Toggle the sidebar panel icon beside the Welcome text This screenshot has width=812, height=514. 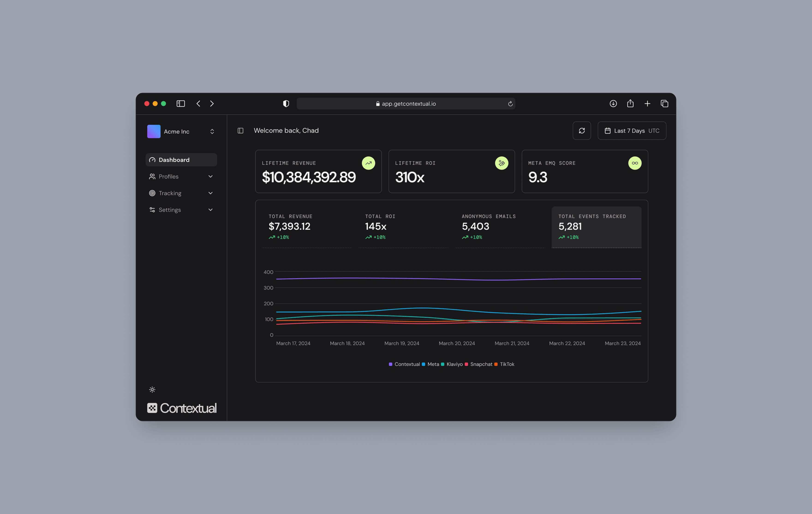(x=240, y=131)
